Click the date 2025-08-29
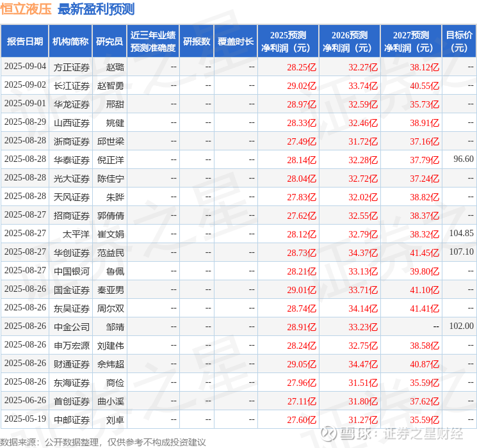This screenshot has width=477, height=448. pyautogui.click(x=25, y=122)
